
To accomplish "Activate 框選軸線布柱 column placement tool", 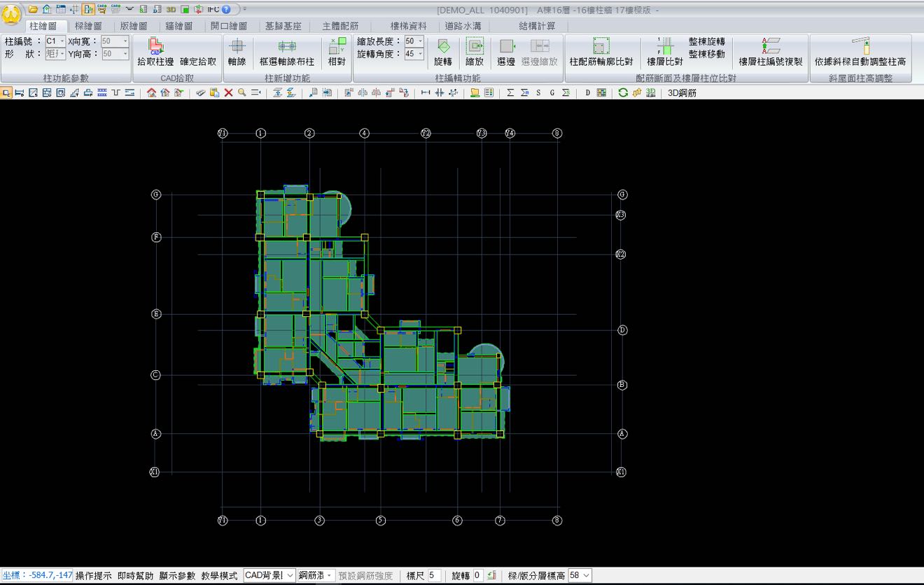I will click(x=286, y=47).
